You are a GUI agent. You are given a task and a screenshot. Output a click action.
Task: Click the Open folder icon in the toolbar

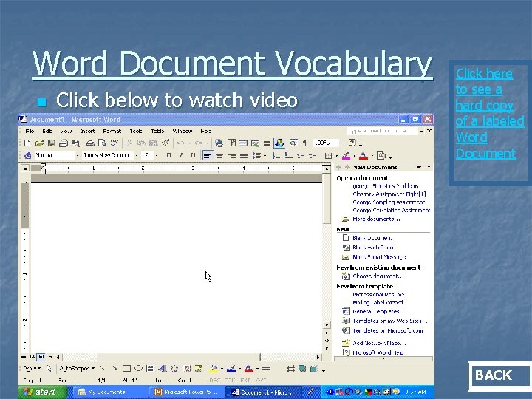click(39, 143)
